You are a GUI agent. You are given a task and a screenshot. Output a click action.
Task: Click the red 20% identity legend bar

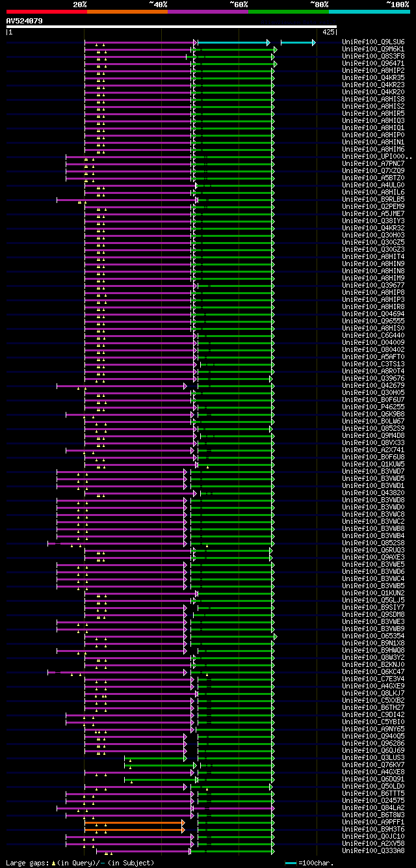(x=47, y=12)
